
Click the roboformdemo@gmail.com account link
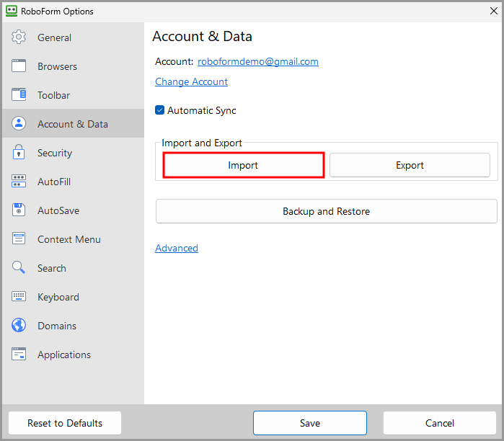(x=258, y=61)
